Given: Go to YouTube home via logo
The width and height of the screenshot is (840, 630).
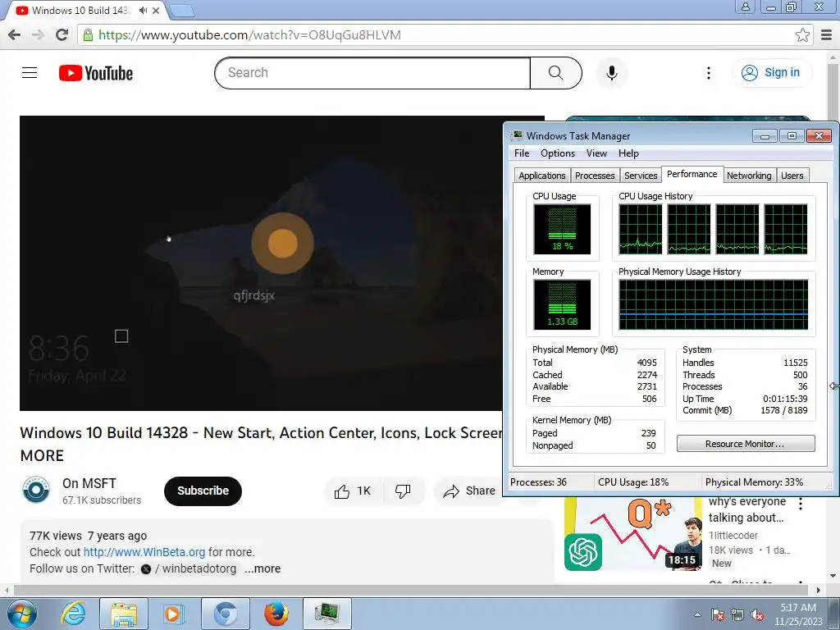Looking at the screenshot, I should click(x=96, y=73).
